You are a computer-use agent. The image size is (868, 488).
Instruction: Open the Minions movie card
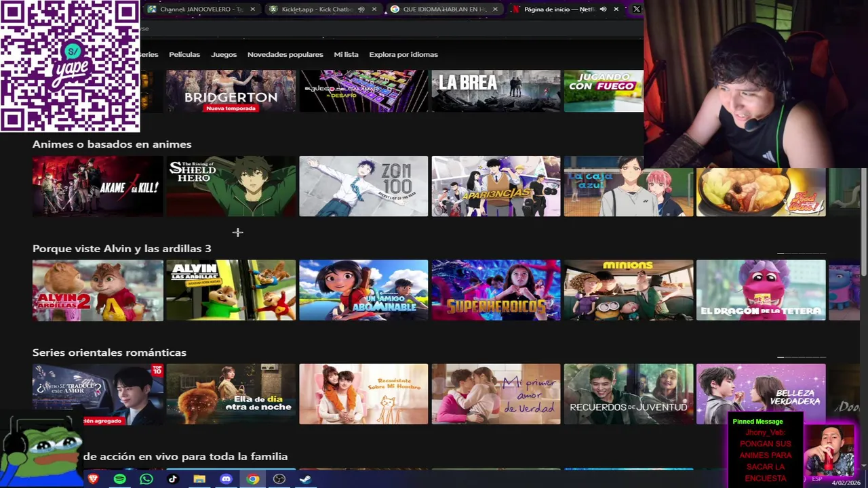(629, 290)
